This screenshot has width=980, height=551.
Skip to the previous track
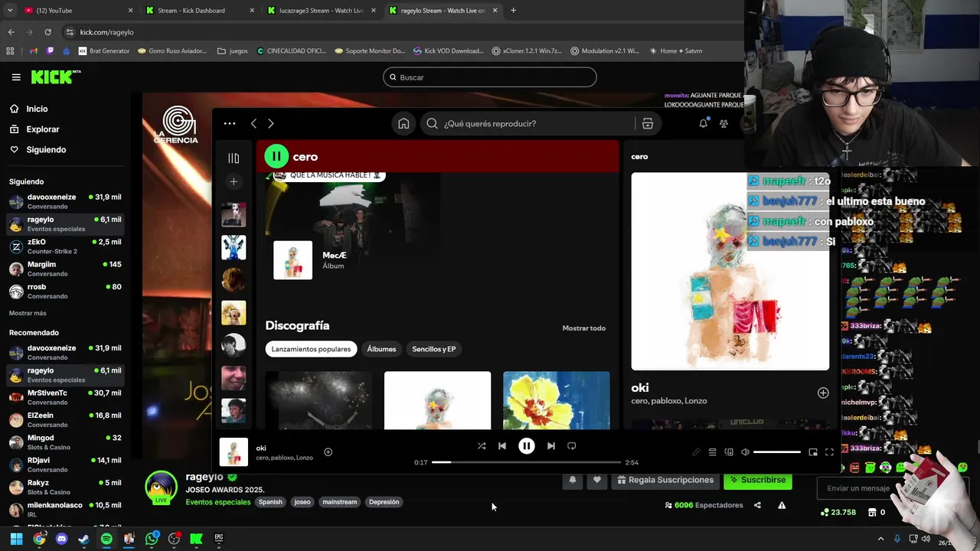tap(502, 446)
